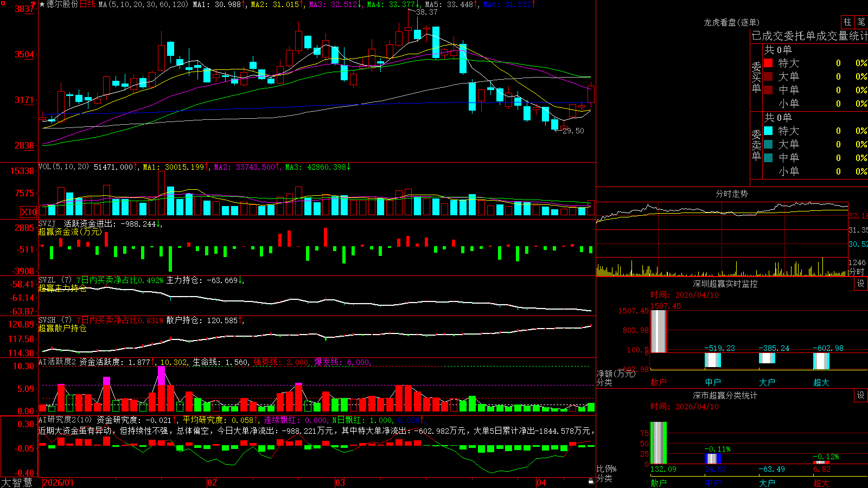Click the 爆发线: 6.000 label
The height and width of the screenshot is (488, 868).
click(342, 362)
